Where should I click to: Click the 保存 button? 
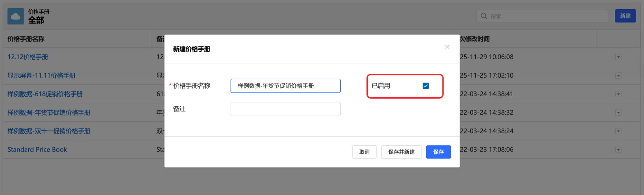(x=438, y=152)
